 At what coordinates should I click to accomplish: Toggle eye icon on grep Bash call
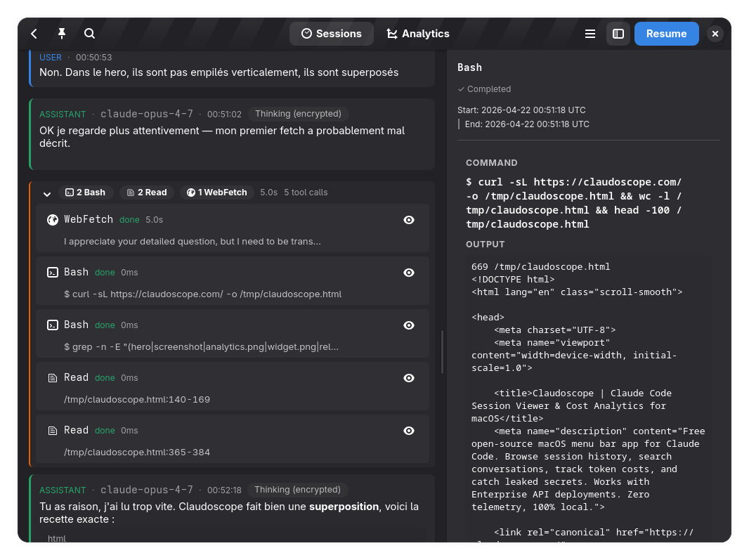(409, 325)
